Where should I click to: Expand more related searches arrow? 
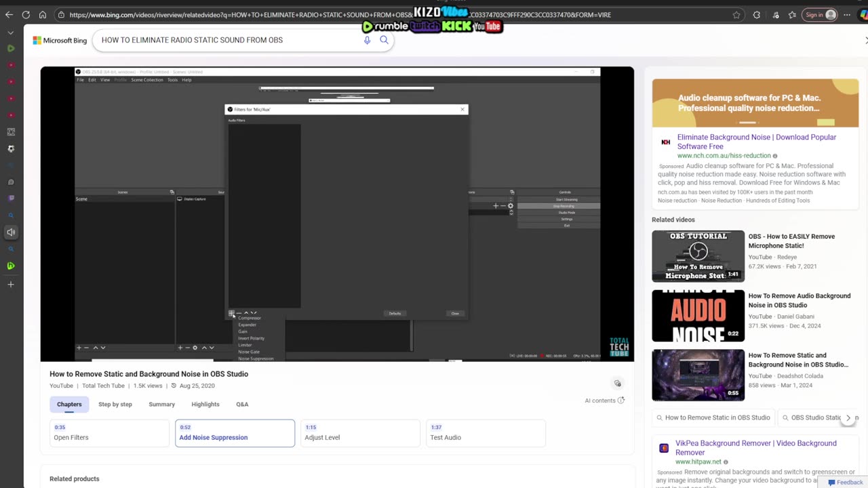click(x=848, y=418)
